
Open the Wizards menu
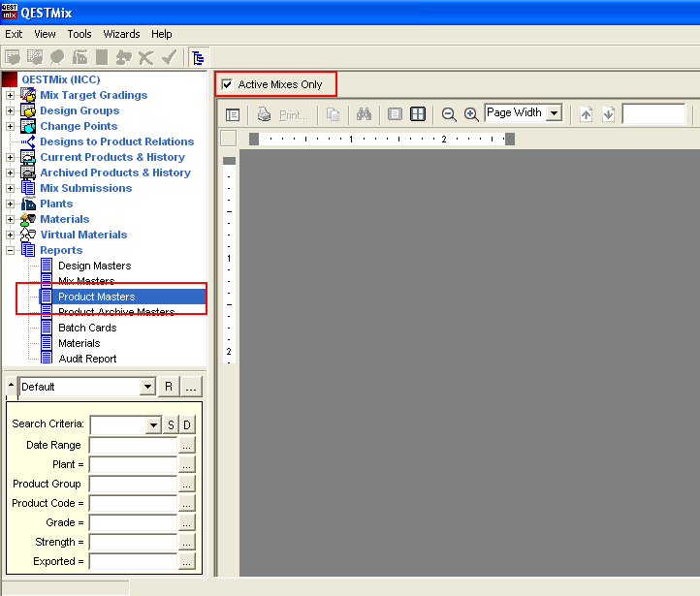(122, 34)
